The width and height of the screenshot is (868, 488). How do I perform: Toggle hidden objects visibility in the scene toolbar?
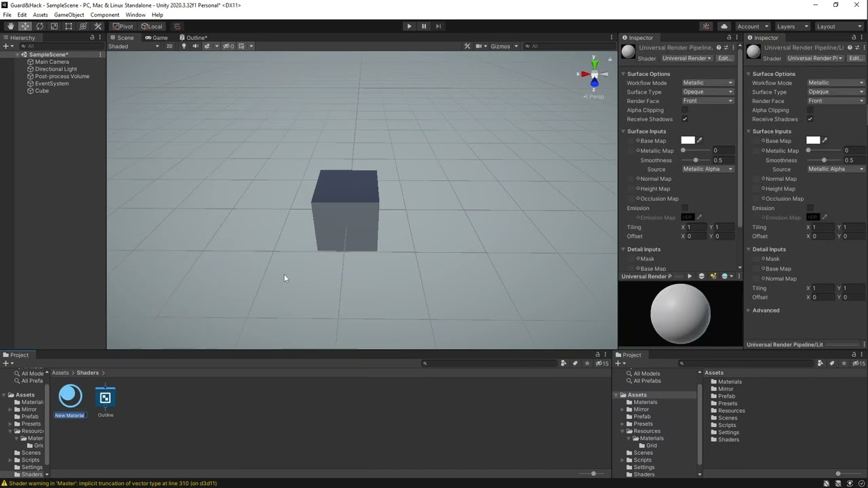(x=229, y=46)
